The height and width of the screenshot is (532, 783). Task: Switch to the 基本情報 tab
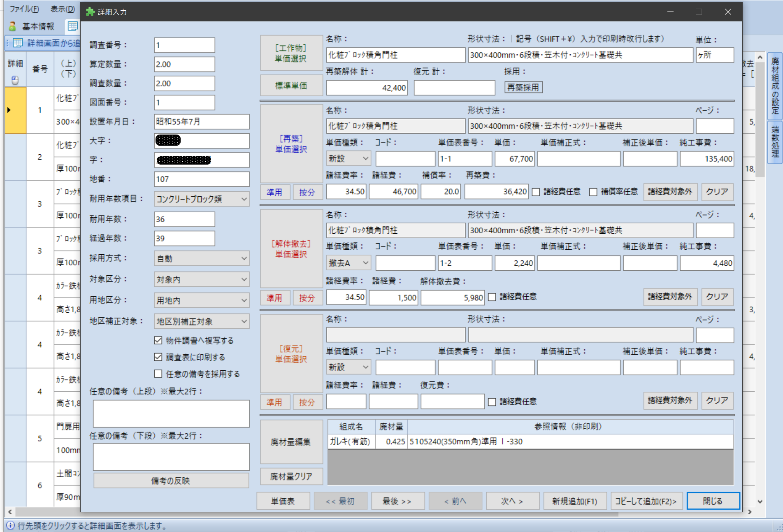pyautogui.click(x=32, y=26)
